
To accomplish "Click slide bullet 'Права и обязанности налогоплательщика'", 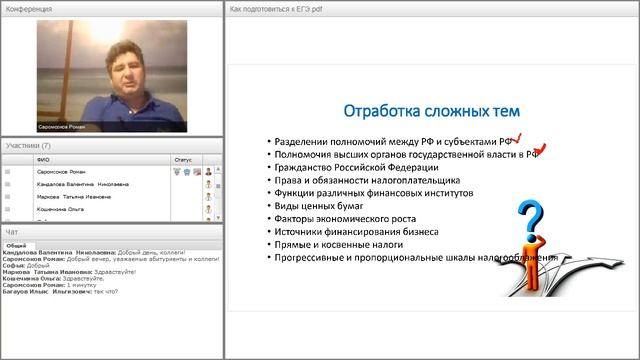I will pos(367,180).
